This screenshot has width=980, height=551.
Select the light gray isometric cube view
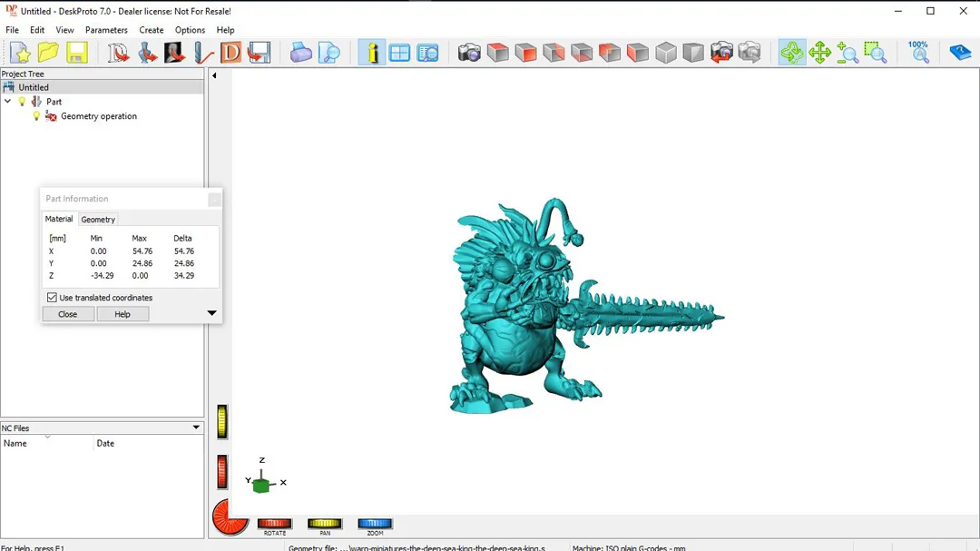[666, 53]
